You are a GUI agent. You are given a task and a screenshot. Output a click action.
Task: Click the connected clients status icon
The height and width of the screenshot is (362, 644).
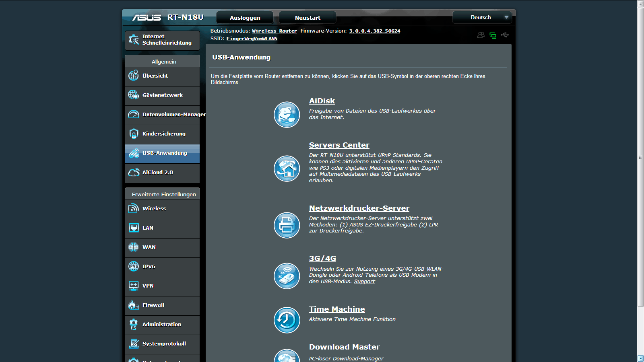coord(481,35)
